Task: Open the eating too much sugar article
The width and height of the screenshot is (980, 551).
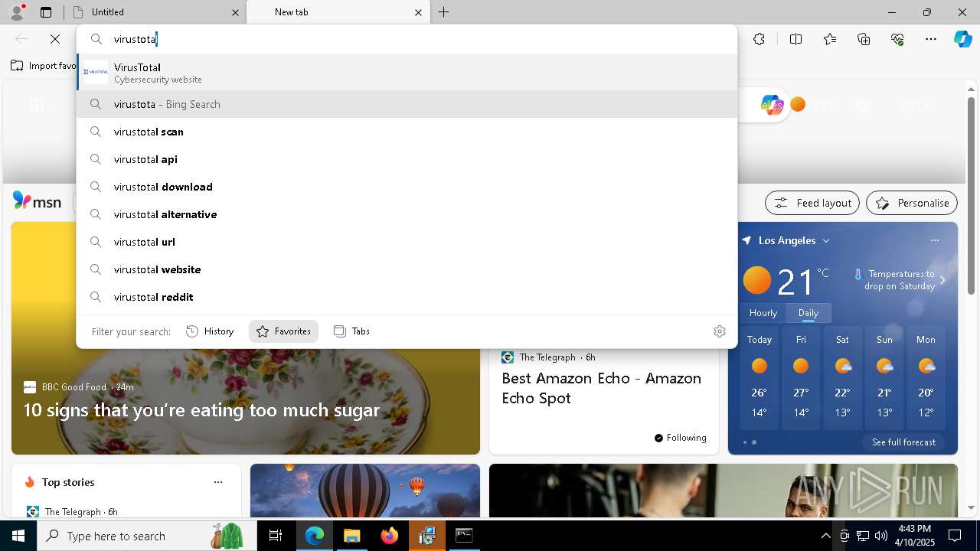Action: tap(201, 410)
